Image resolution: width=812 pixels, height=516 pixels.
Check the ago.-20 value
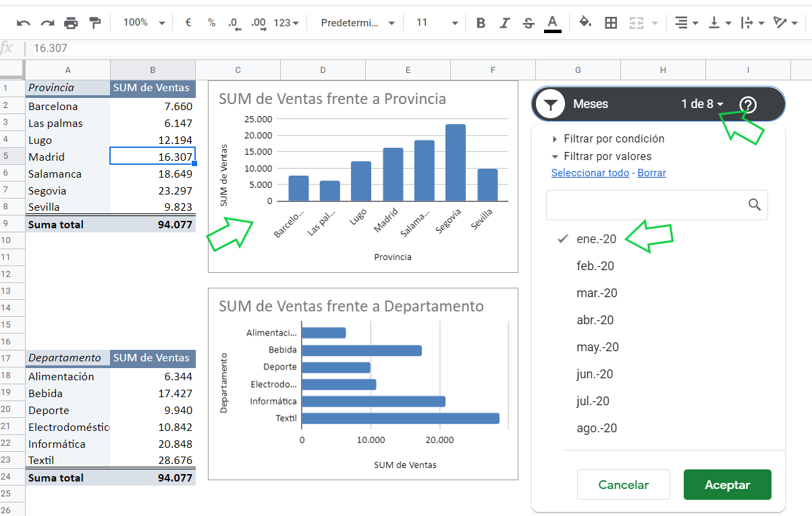pyautogui.click(x=597, y=428)
